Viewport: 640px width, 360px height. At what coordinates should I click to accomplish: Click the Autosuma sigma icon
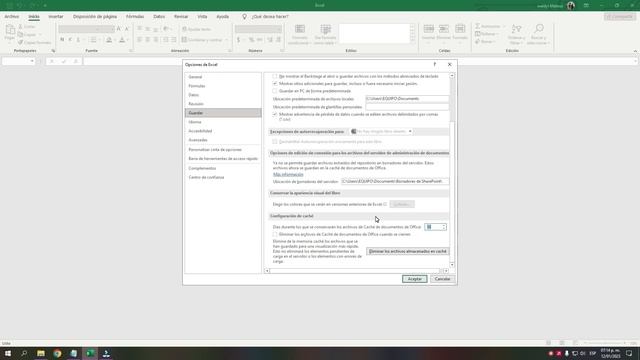[478, 26]
